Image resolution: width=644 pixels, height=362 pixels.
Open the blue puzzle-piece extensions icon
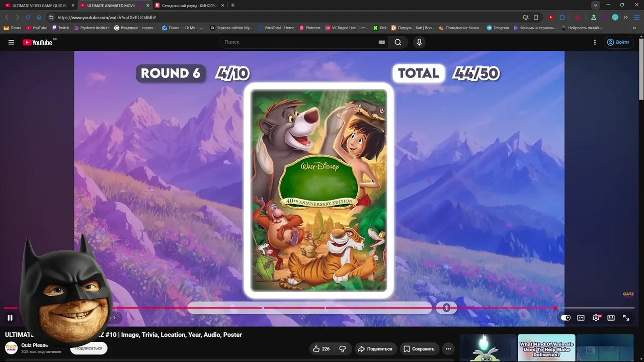click(x=562, y=17)
